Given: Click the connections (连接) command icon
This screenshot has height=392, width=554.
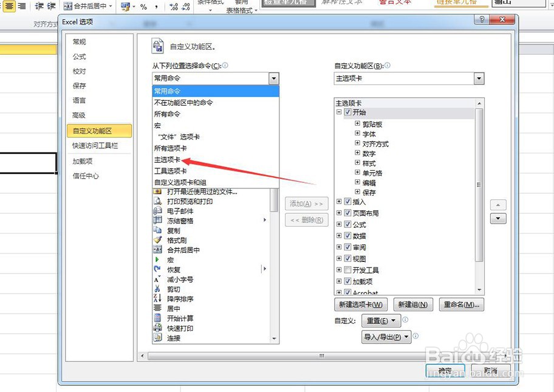Looking at the screenshot, I should 157,337.
